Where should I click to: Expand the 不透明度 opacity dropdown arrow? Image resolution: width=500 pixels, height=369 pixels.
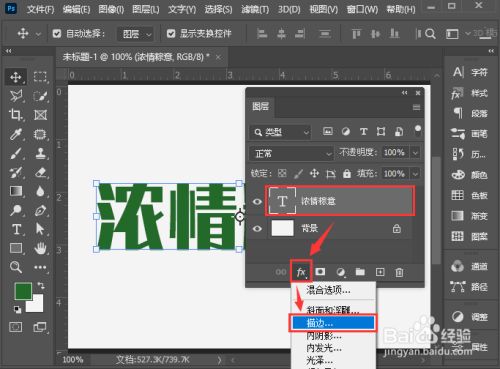click(x=415, y=153)
